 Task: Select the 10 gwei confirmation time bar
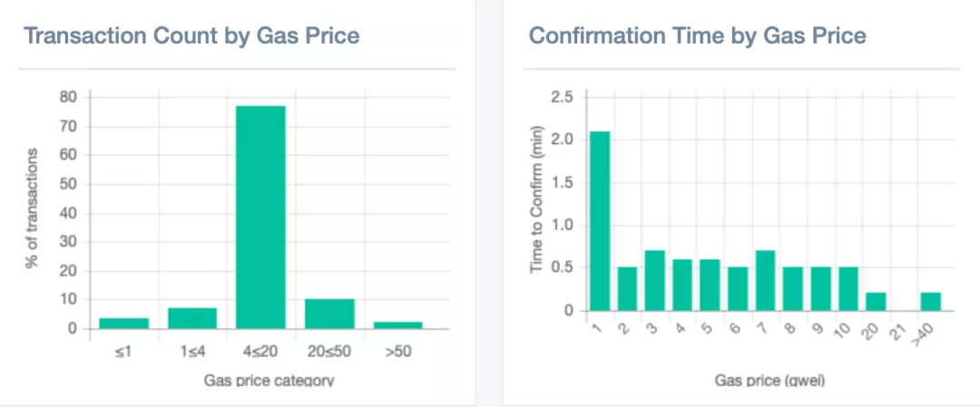coord(848,289)
